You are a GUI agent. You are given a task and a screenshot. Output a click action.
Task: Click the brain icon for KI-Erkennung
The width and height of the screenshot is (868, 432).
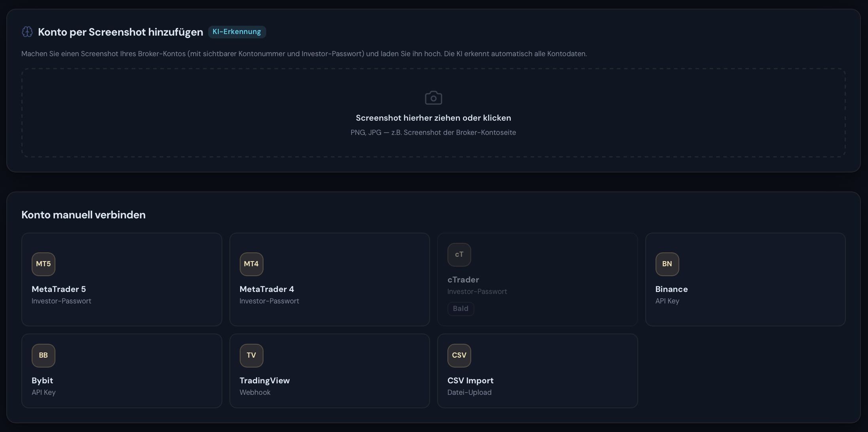[27, 32]
